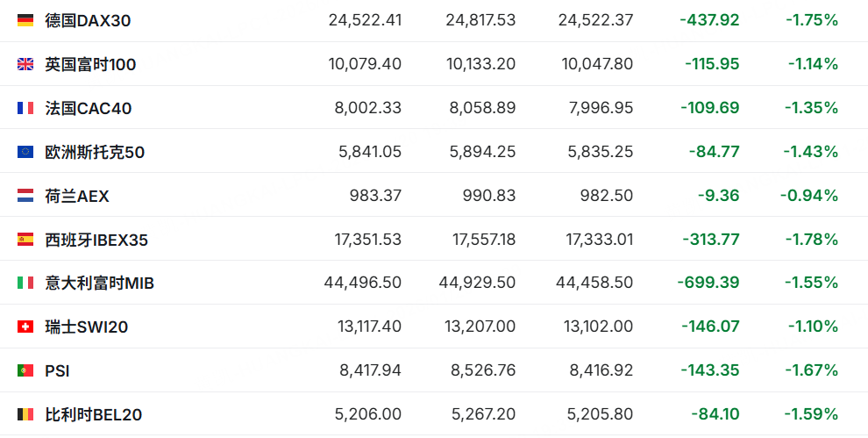Click the PSI index name
Image resolution: width=868 pixels, height=438 pixels.
[x=57, y=371]
